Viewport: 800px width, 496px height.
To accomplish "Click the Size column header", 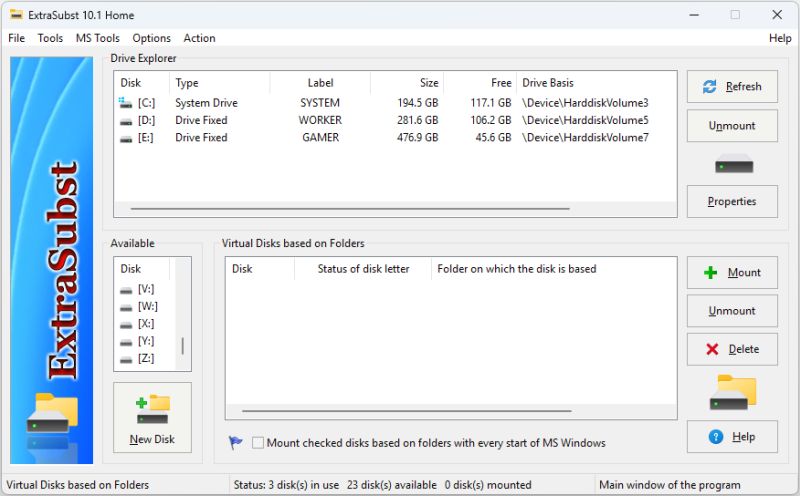I will click(428, 83).
